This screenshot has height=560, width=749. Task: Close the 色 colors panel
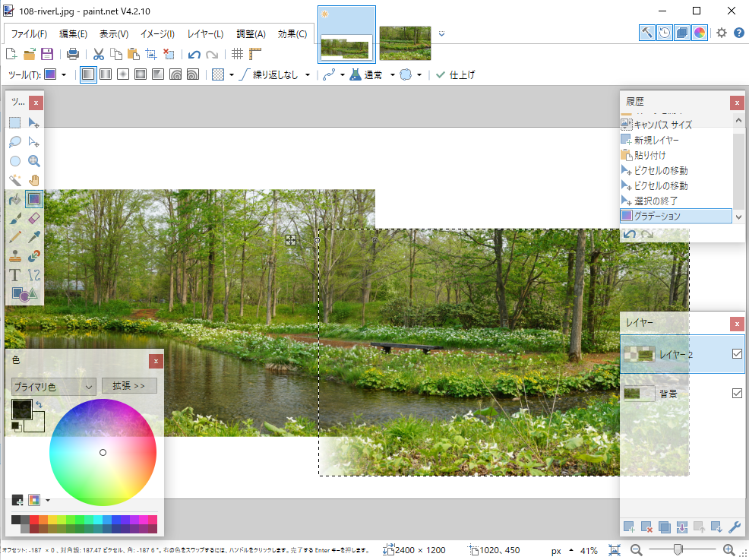tap(156, 361)
